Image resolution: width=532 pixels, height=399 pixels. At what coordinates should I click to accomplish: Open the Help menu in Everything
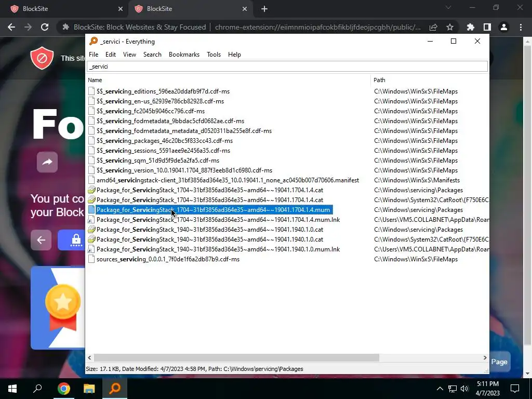(234, 54)
